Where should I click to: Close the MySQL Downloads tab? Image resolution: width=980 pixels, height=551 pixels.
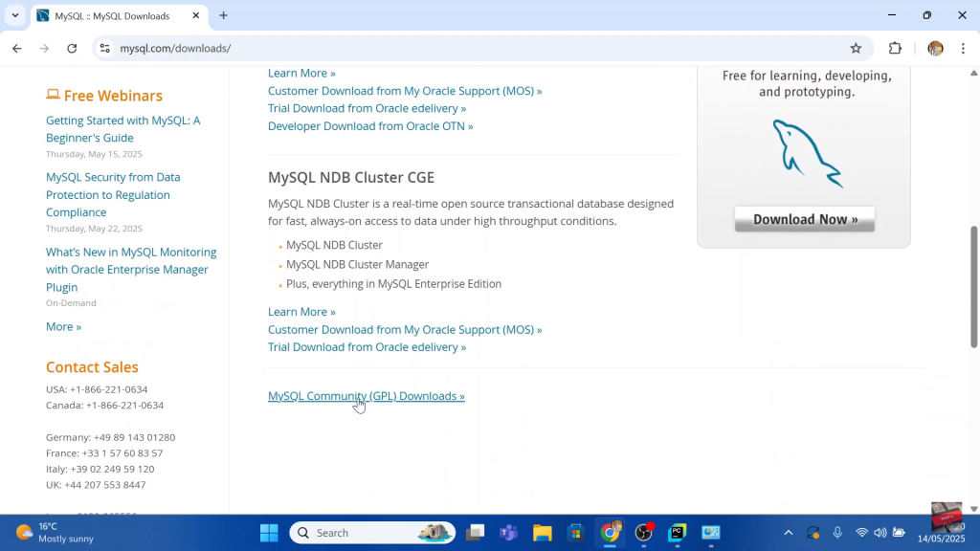coord(195,15)
